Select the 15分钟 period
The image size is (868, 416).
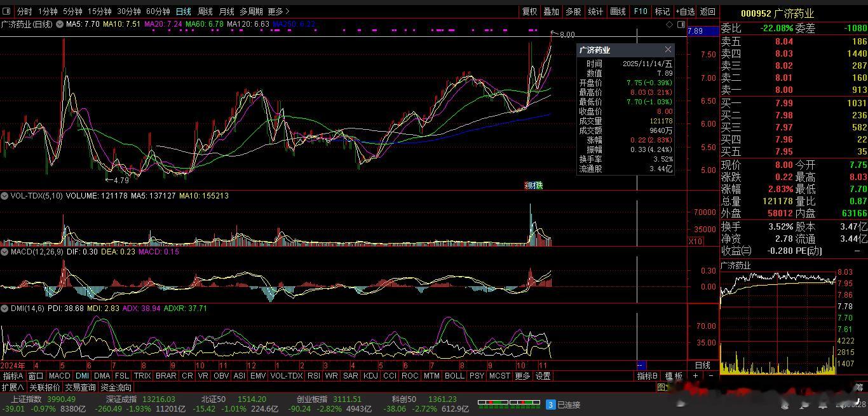coord(99,11)
